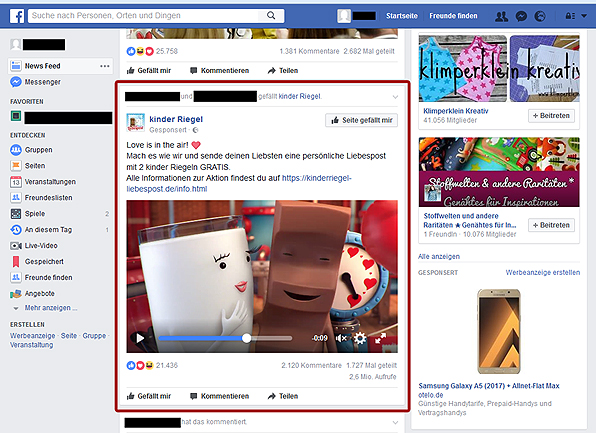Click Gefällt mir on kinder Riegel post
The width and height of the screenshot is (596, 433).
click(x=149, y=396)
